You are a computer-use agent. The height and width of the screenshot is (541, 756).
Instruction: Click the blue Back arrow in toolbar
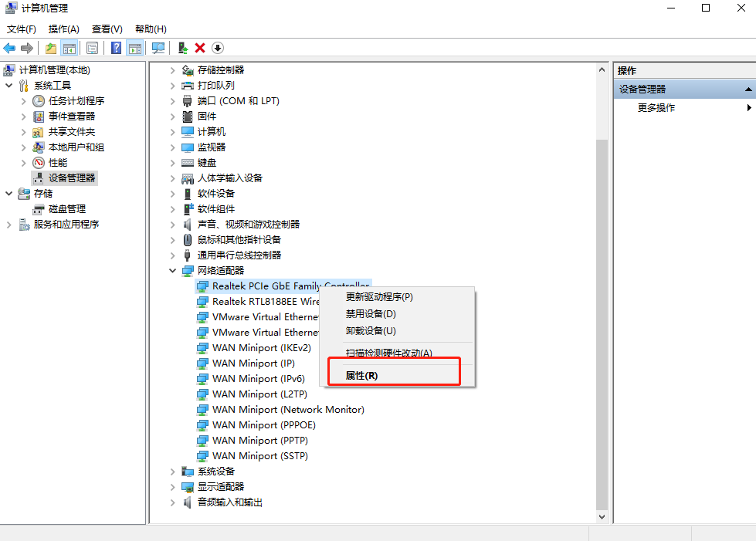click(10, 48)
